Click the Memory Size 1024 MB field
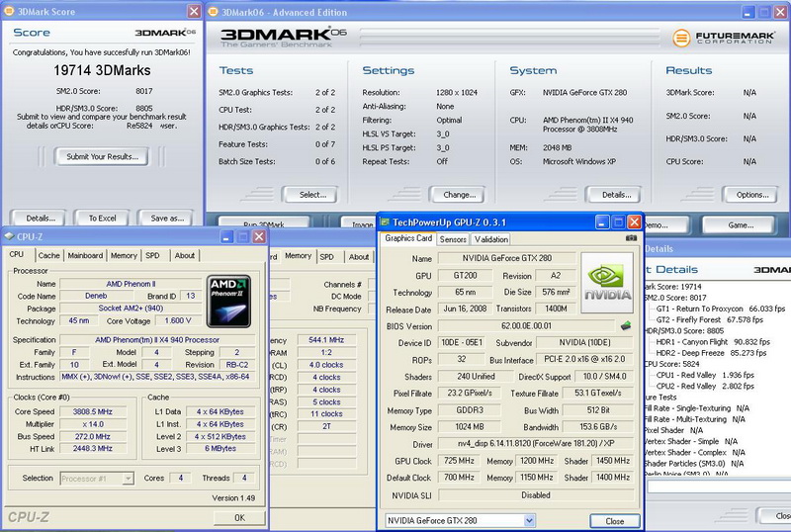The image size is (791, 532). [x=469, y=427]
